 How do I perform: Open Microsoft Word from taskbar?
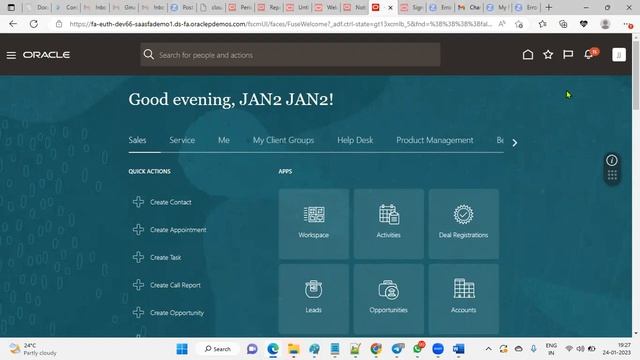pos(459,349)
